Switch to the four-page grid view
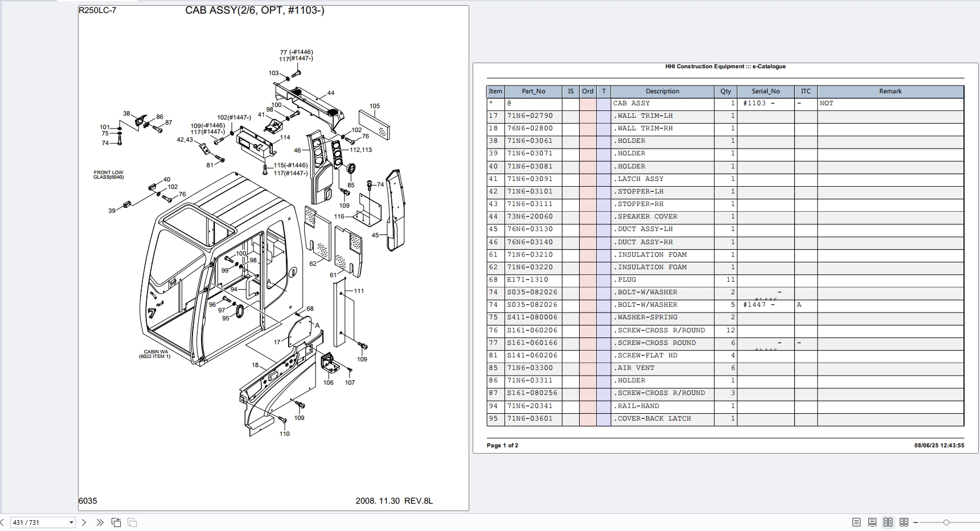Screen dimensions: 980x531 point(904,522)
